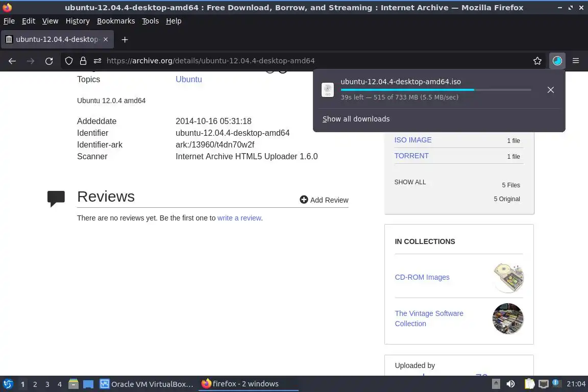This screenshot has width=588, height=392.
Task: Open the LXQt start menu icon
Action: click(8, 384)
